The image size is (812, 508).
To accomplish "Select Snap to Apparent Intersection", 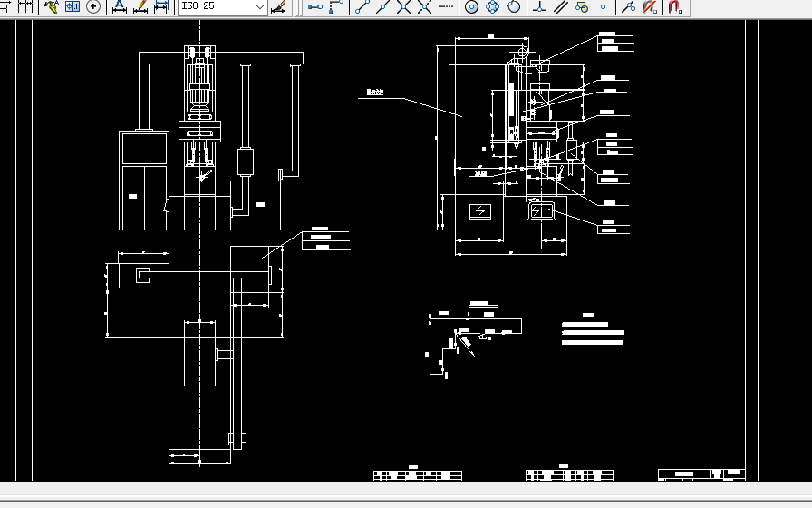I will tap(425, 6).
